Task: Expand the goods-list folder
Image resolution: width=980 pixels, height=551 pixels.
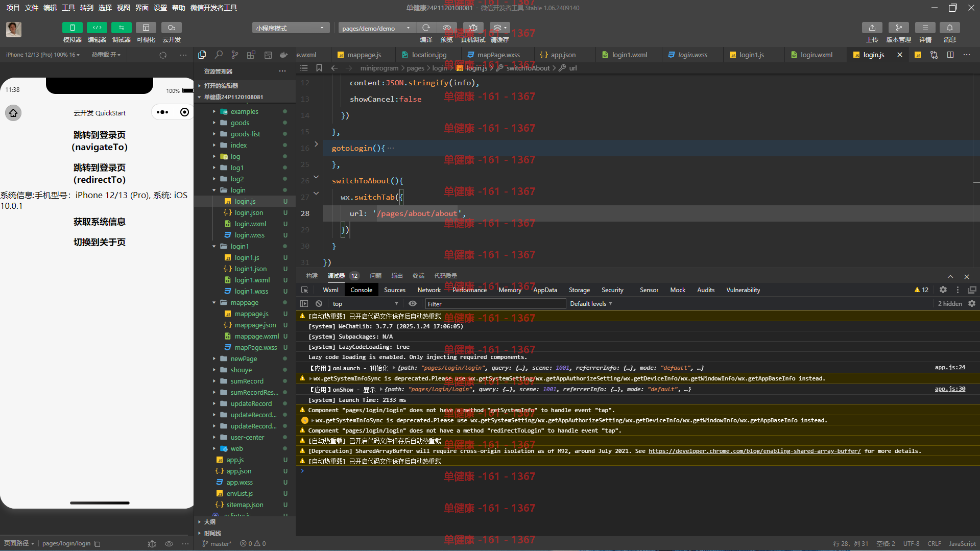Action: pos(244,134)
